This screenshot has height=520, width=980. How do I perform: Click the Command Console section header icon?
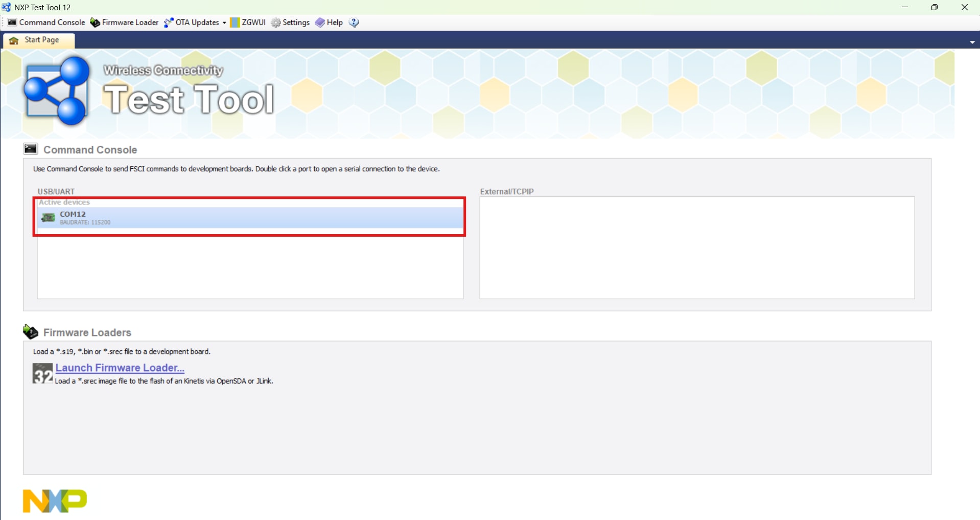tap(31, 149)
